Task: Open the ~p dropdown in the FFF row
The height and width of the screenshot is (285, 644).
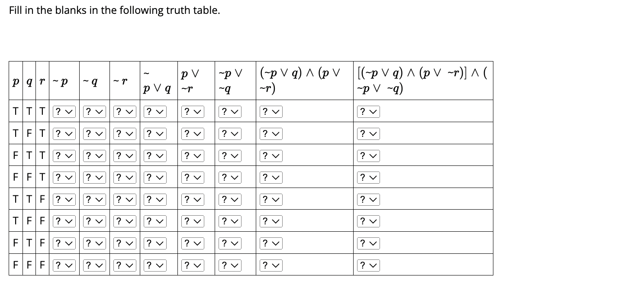Action: pyautogui.click(x=64, y=265)
